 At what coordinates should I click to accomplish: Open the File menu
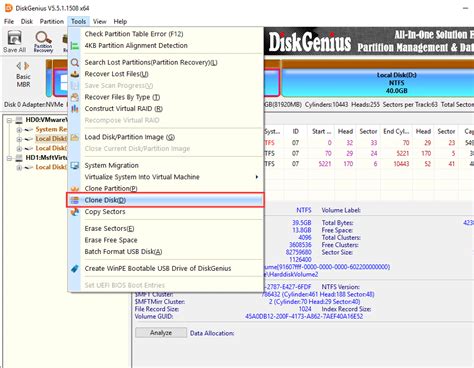[9, 22]
